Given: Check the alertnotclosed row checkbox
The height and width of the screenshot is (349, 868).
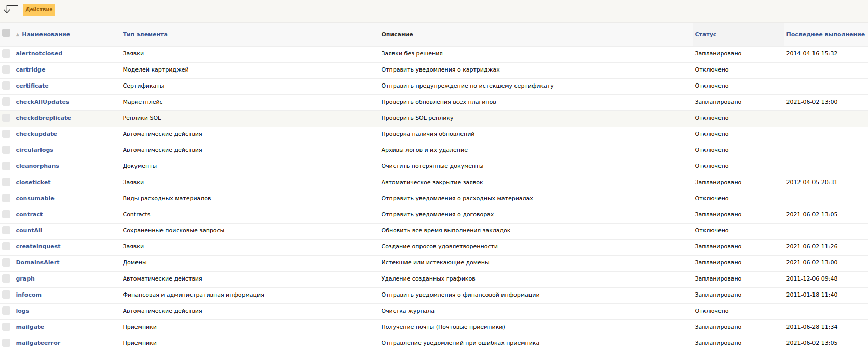Looking at the screenshot, I should tap(6, 53).
